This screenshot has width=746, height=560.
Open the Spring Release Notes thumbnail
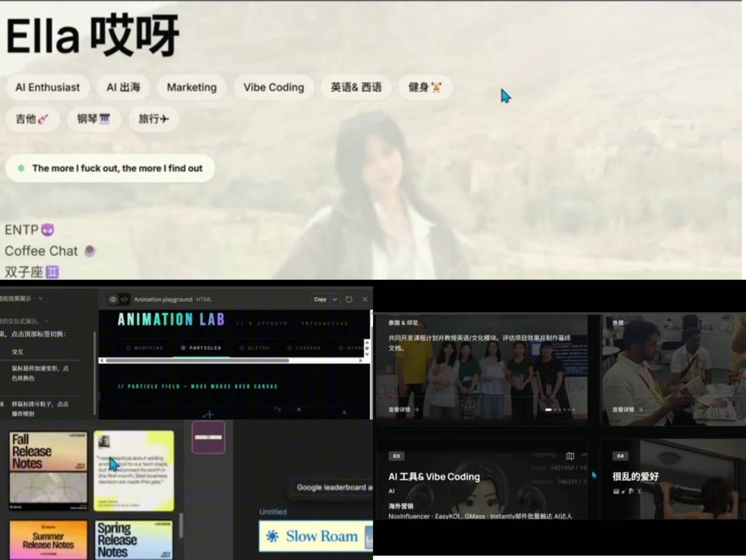click(134, 540)
